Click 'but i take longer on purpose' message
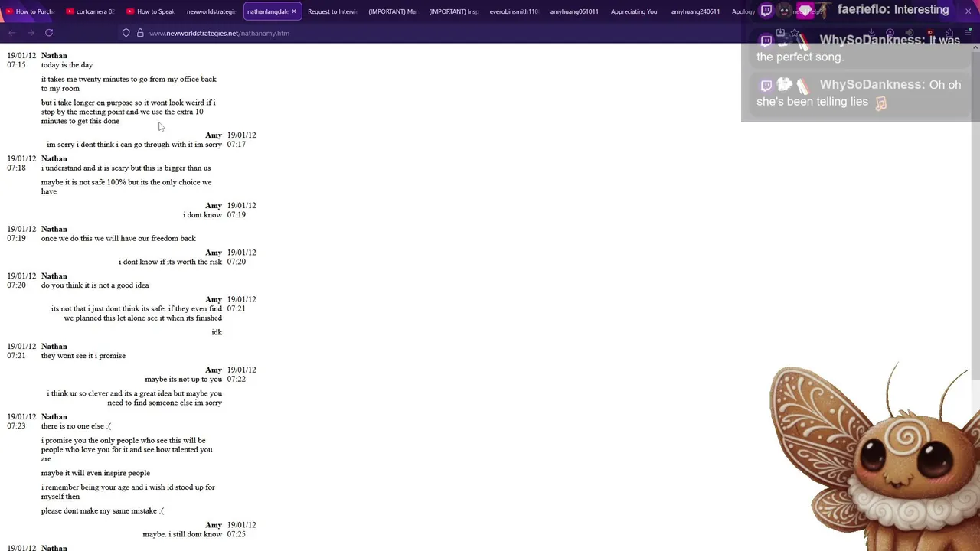 [128, 112]
